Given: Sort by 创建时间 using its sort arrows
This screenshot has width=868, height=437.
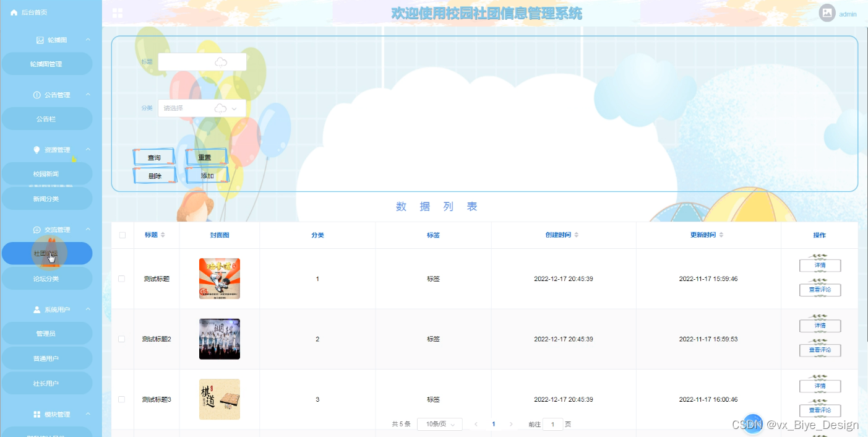Looking at the screenshot, I should pyautogui.click(x=577, y=235).
